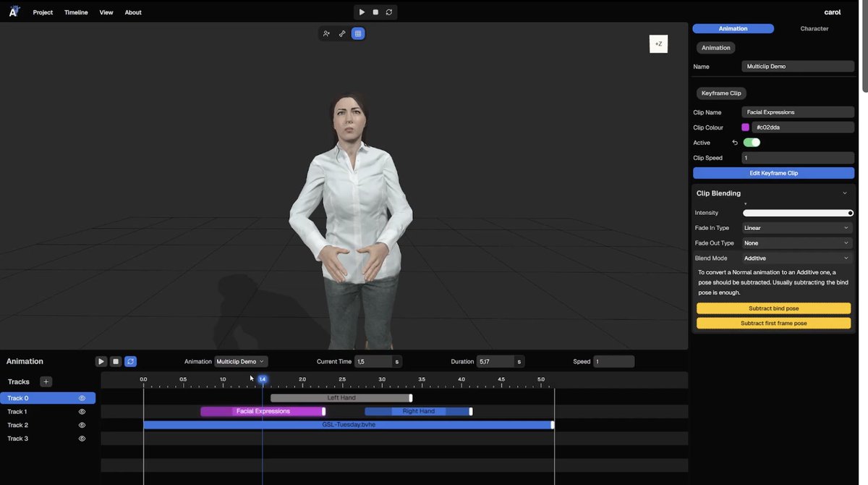The width and height of the screenshot is (868, 485).
Task: Open the Fade In Type dropdown
Action: [x=798, y=228]
